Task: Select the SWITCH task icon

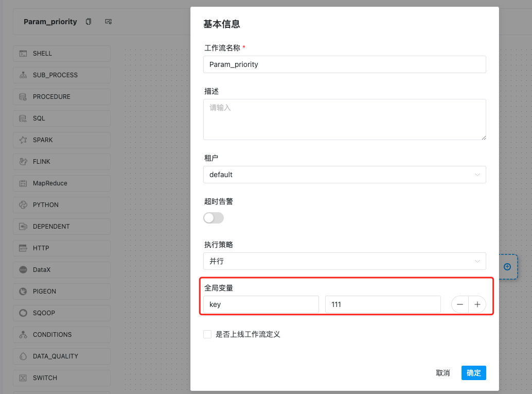Action: tap(23, 378)
